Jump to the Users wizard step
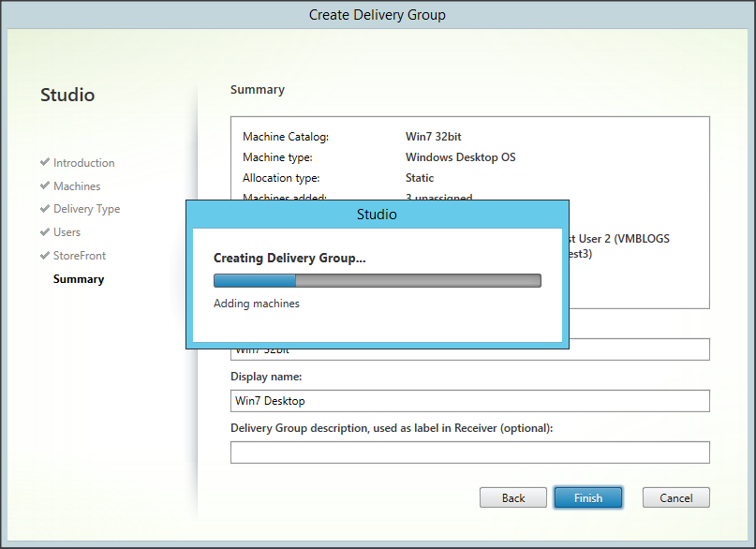Screen dimensions: 756x549 click(67, 232)
